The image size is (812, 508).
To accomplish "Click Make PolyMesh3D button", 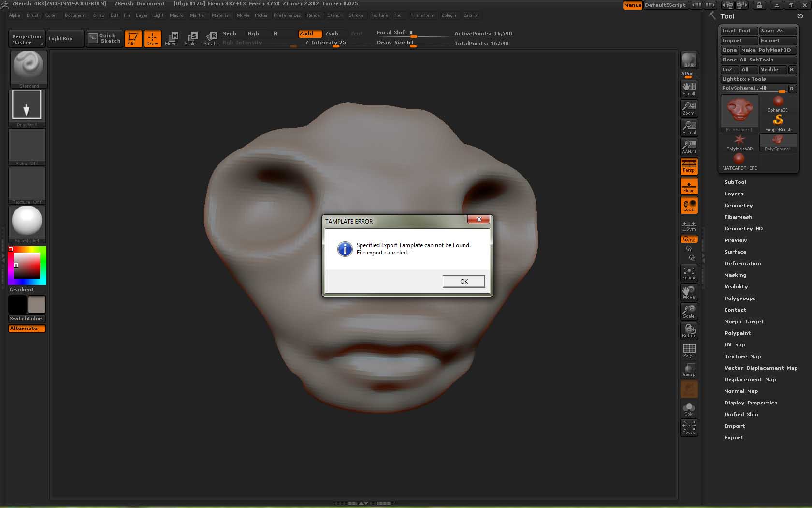I will coord(768,50).
